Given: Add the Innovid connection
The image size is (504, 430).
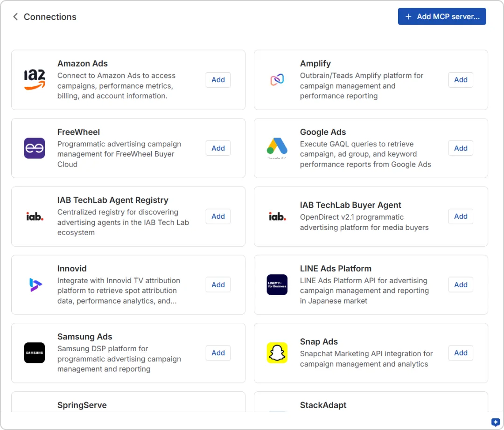Looking at the screenshot, I should tap(218, 285).
